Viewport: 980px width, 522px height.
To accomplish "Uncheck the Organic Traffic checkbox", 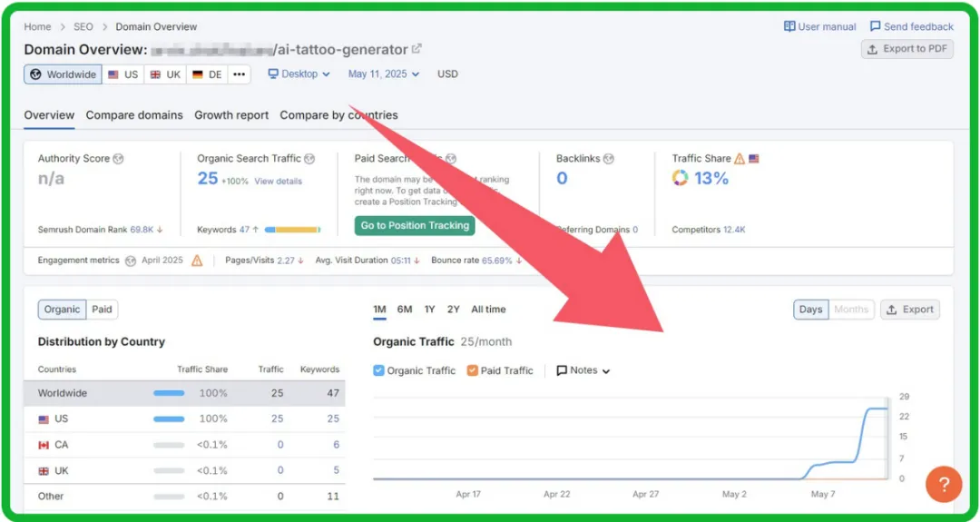I will coord(379,370).
